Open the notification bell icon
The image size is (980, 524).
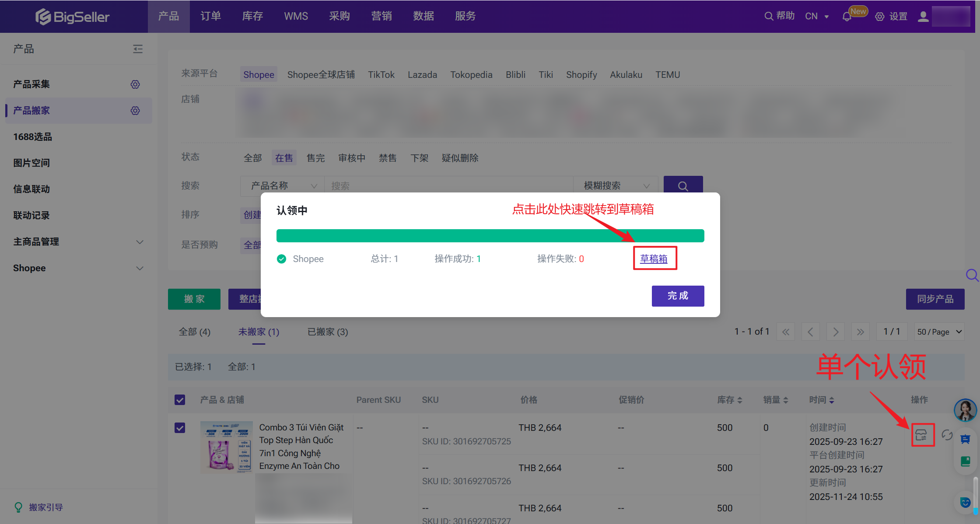tap(847, 17)
